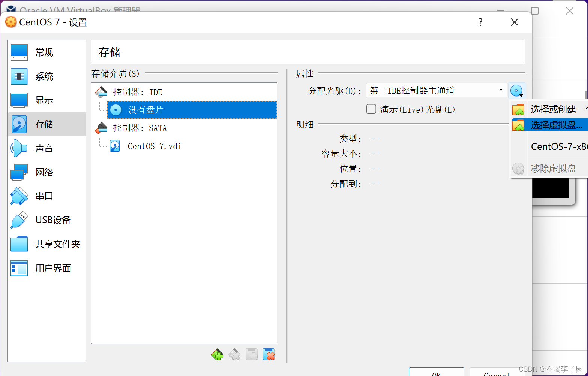Choose the 选择虚拟盘... menu entry
588x376 pixels.
tap(549, 125)
